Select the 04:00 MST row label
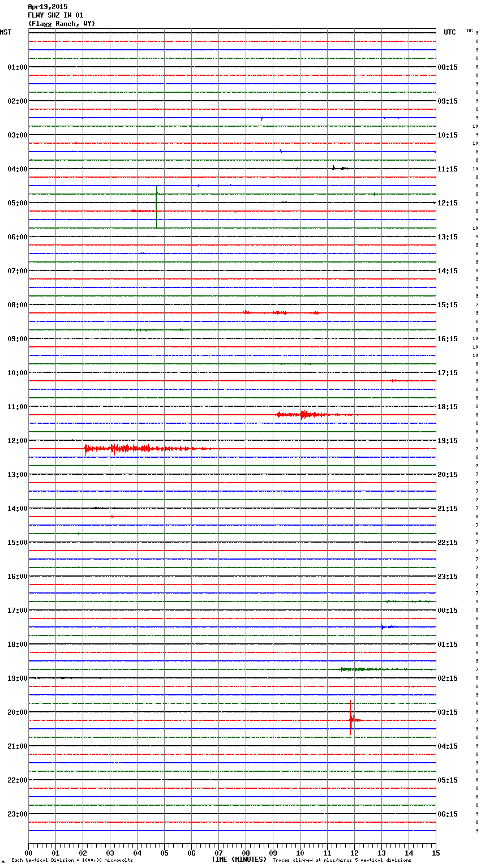Screen dimensions: 481x868 (x=18, y=169)
